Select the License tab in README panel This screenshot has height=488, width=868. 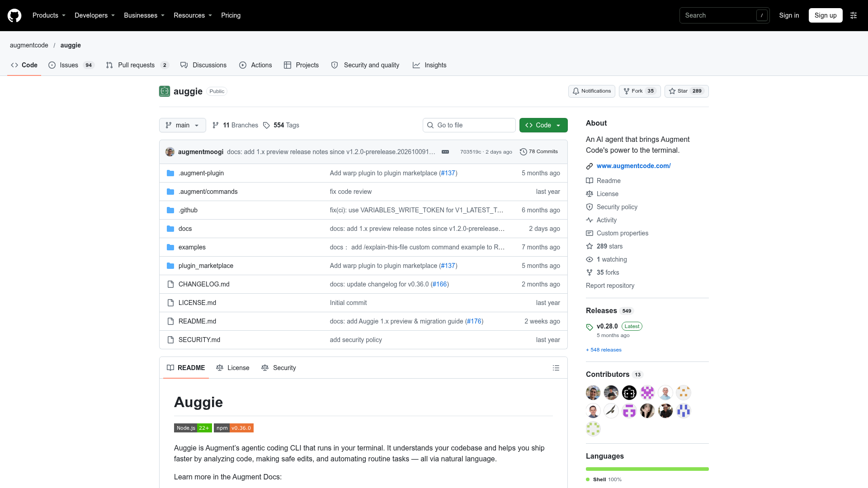click(233, 368)
